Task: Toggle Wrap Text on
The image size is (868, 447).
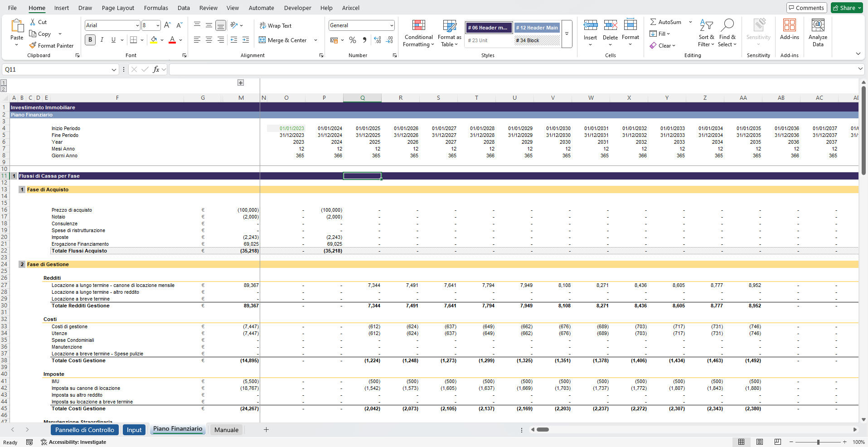Action: (x=275, y=25)
